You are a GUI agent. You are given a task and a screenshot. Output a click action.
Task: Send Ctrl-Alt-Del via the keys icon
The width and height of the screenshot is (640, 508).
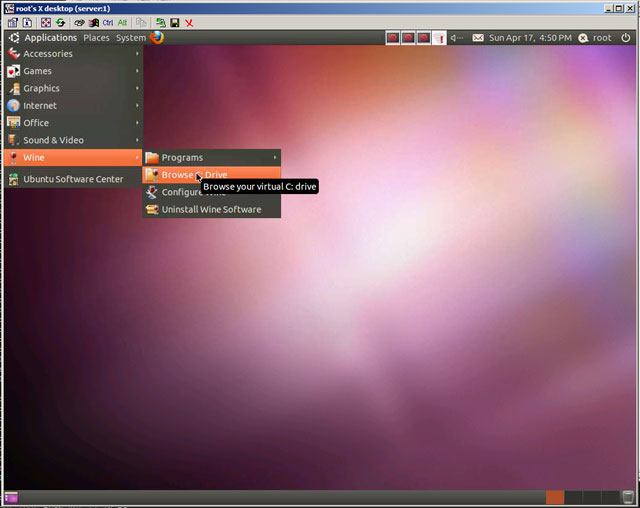tap(79, 23)
